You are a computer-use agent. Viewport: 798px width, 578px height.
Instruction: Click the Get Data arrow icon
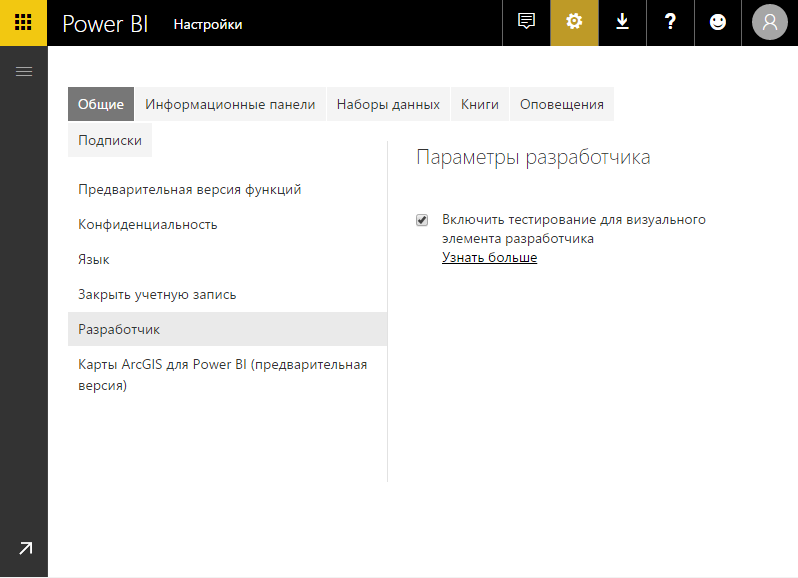coord(25,548)
